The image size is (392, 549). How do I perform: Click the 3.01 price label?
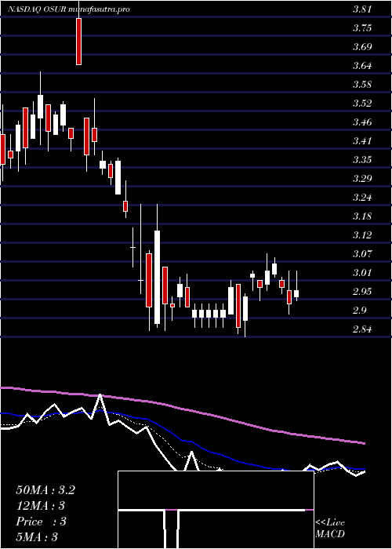tap(362, 273)
